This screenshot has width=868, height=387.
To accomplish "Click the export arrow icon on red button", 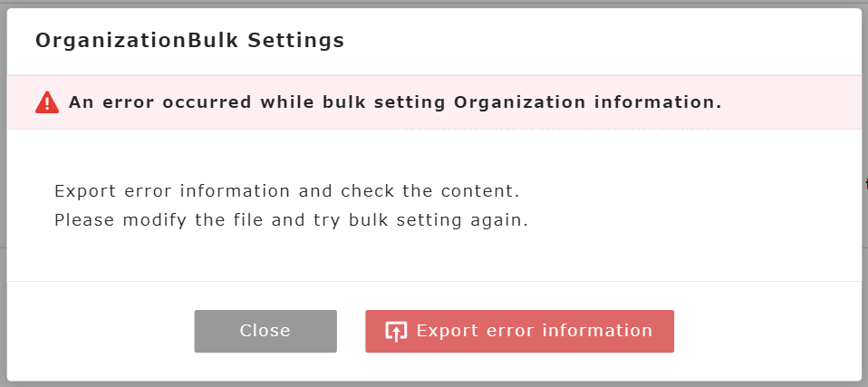I will [396, 332].
